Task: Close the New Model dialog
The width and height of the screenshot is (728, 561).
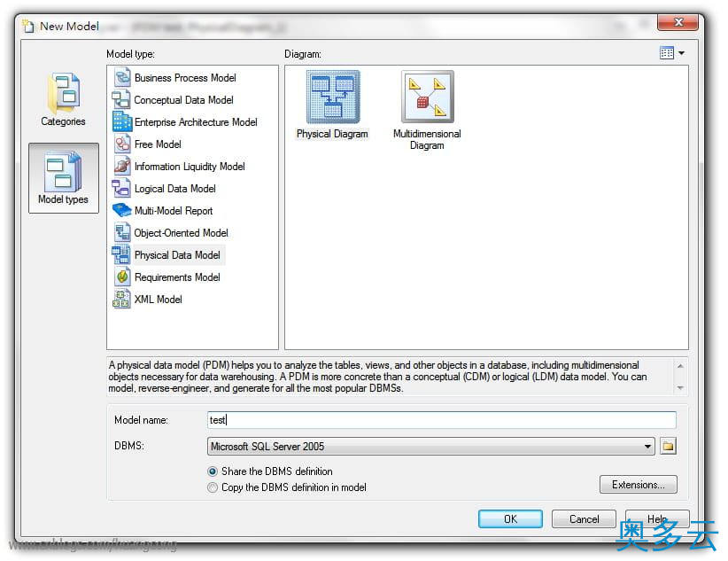Action: pyautogui.click(x=678, y=22)
